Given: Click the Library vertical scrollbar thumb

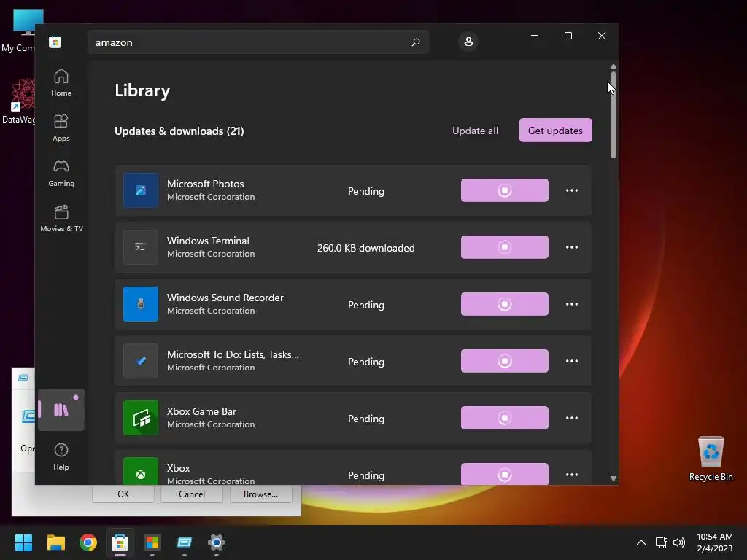Looking at the screenshot, I should coord(613,114).
